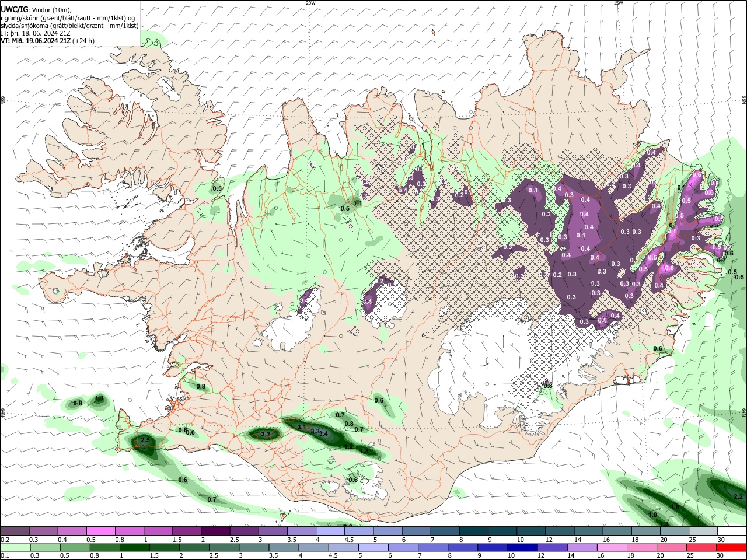
Task: Click the 3.1 precipitation value on the map
Action: [x=302, y=428]
